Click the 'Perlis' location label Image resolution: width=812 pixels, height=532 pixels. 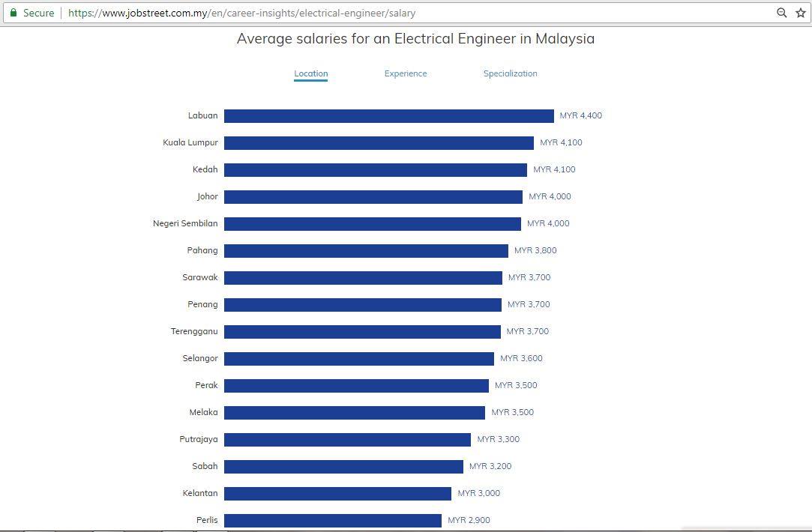coord(207,519)
